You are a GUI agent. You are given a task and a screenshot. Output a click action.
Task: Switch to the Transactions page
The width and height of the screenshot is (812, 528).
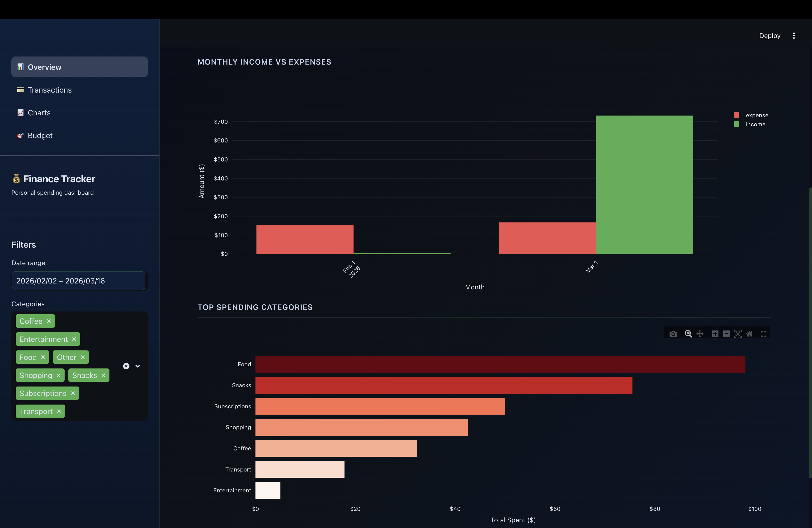point(50,90)
